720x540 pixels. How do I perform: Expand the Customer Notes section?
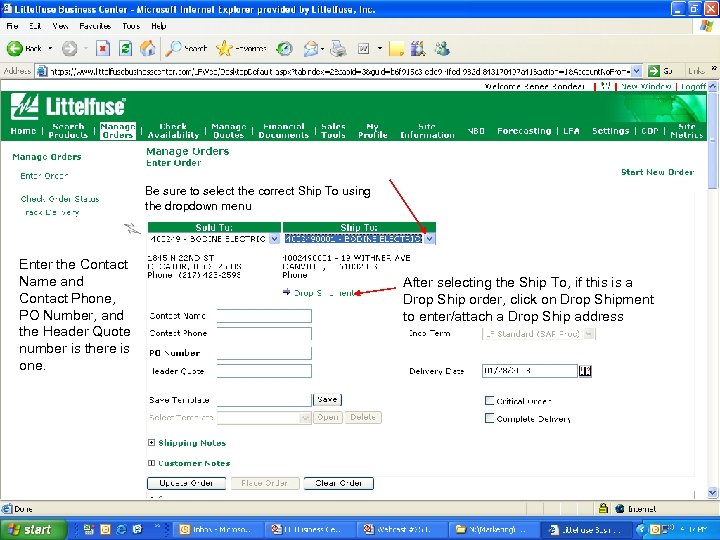pyautogui.click(x=152, y=463)
